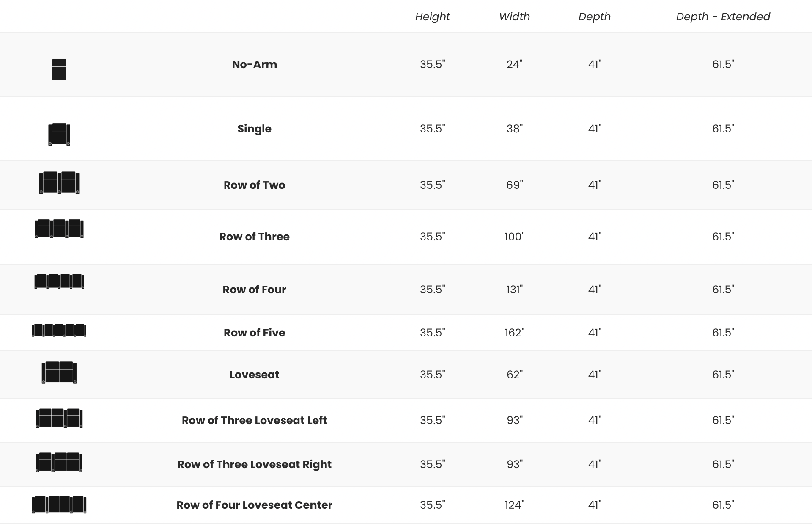Select the Row of Two seating icon
Screen dimensions: 812x524
click(x=59, y=183)
